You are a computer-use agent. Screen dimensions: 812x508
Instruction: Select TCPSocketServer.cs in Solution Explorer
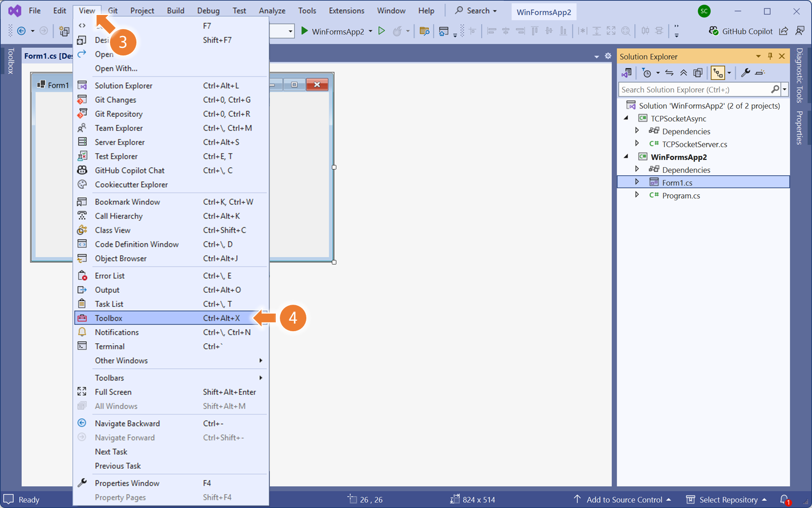pyautogui.click(x=694, y=144)
